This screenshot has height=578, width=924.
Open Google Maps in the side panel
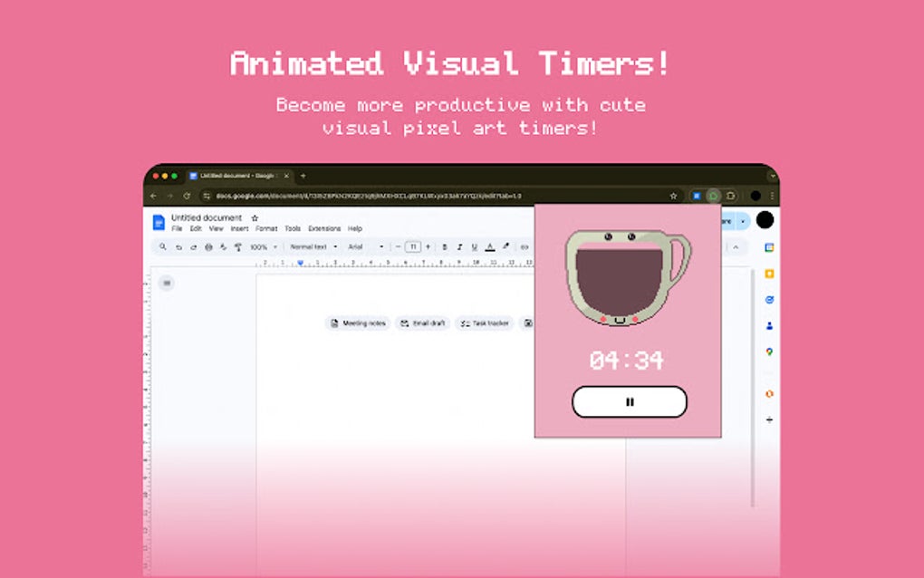[769, 352]
